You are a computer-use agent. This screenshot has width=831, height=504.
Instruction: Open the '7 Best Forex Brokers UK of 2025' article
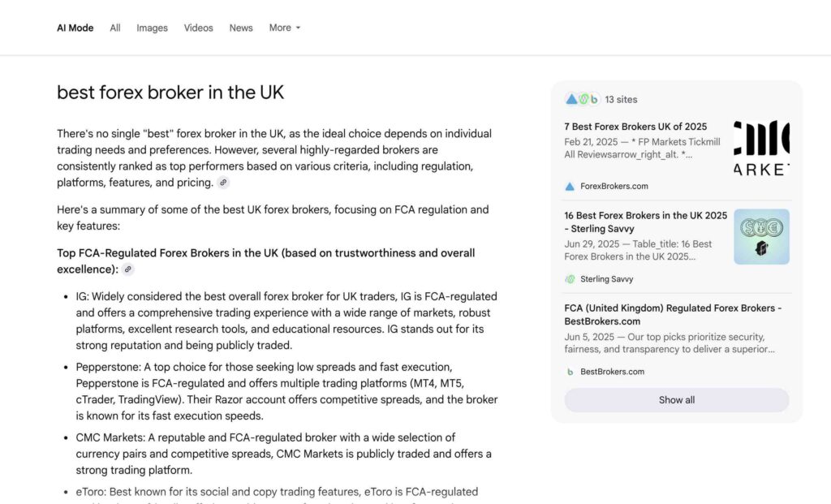click(x=635, y=127)
